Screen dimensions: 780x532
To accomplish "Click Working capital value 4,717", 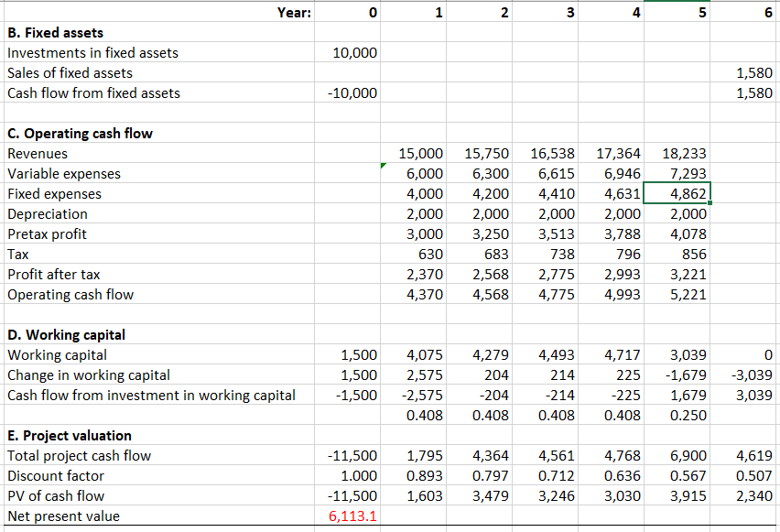I will point(611,354).
